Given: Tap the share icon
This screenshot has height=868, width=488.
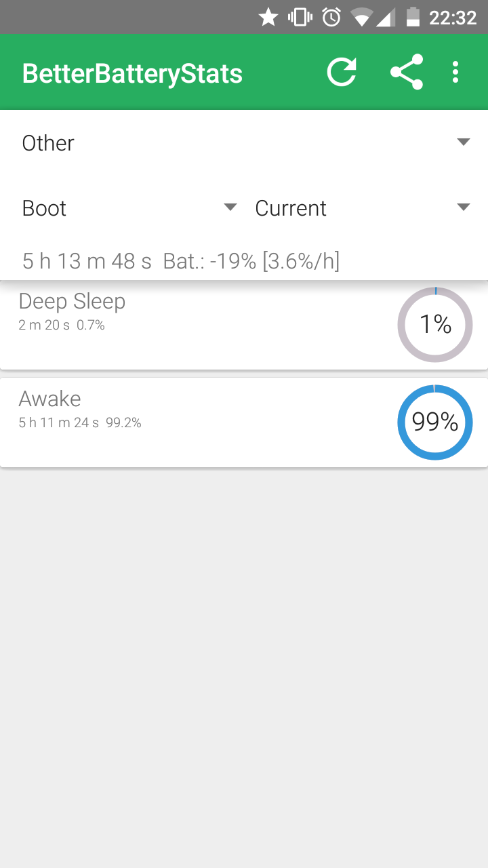Looking at the screenshot, I should coord(407,72).
